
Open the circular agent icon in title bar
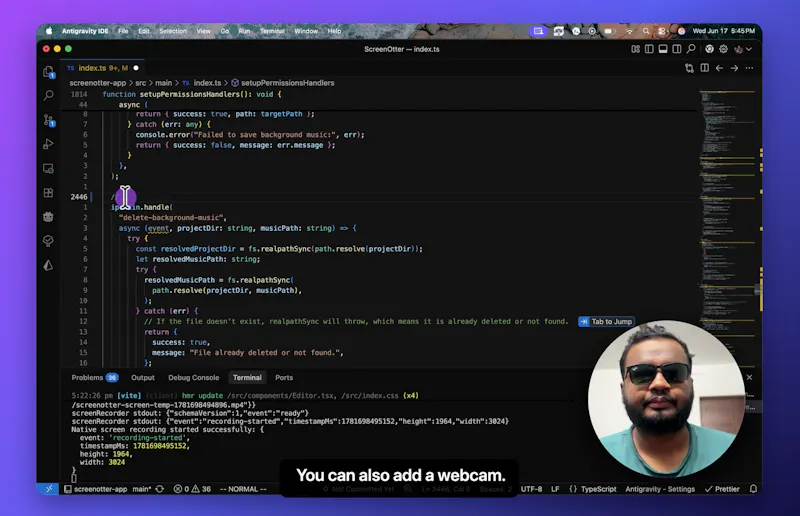coord(709,49)
